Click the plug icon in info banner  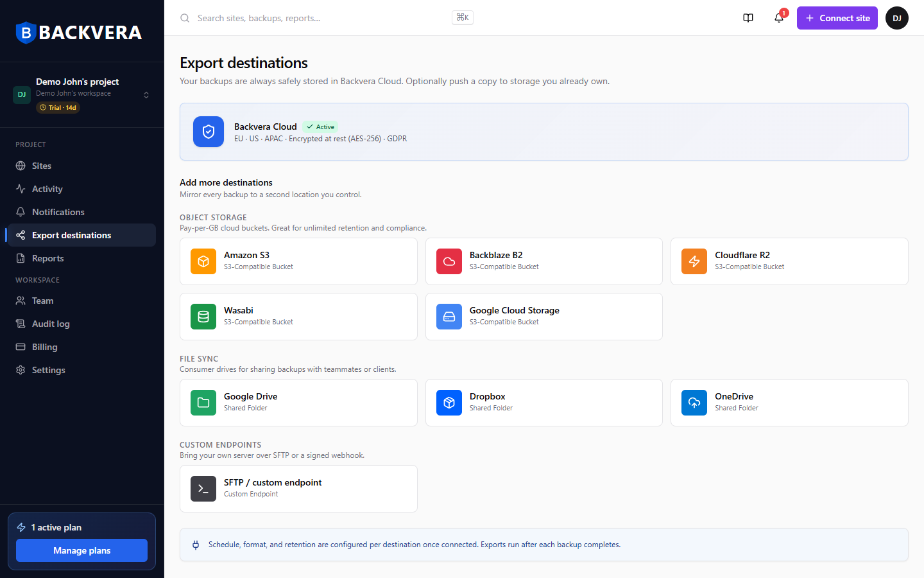pyautogui.click(x=196, y=545)
